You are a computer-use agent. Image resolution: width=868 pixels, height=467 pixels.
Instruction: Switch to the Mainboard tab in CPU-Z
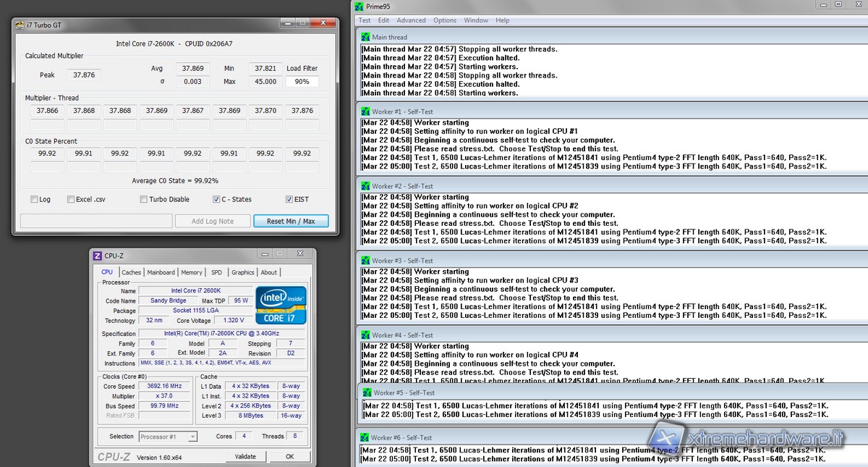click(x=161, y=272)
